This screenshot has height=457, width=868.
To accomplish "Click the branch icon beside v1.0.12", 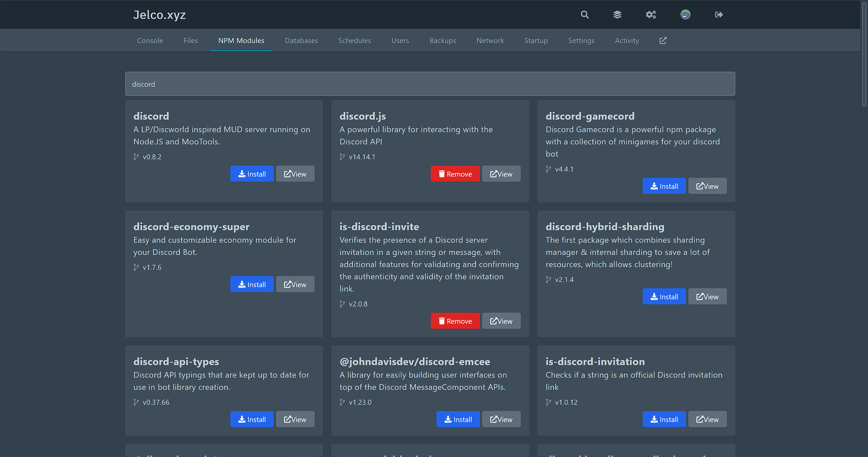I will click(x=548, y=402).
